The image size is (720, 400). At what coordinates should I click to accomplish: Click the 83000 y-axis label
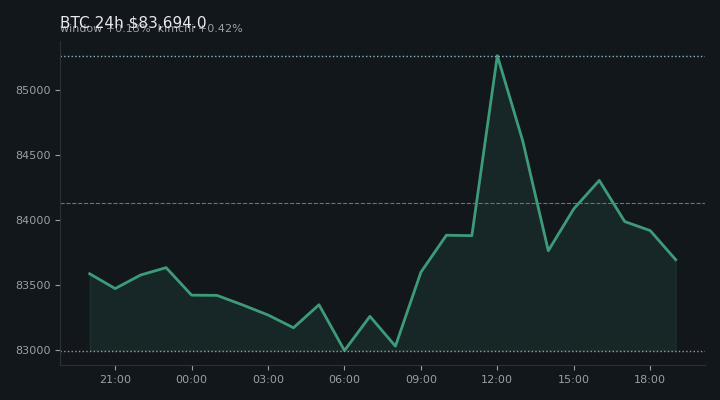point(33,350)
